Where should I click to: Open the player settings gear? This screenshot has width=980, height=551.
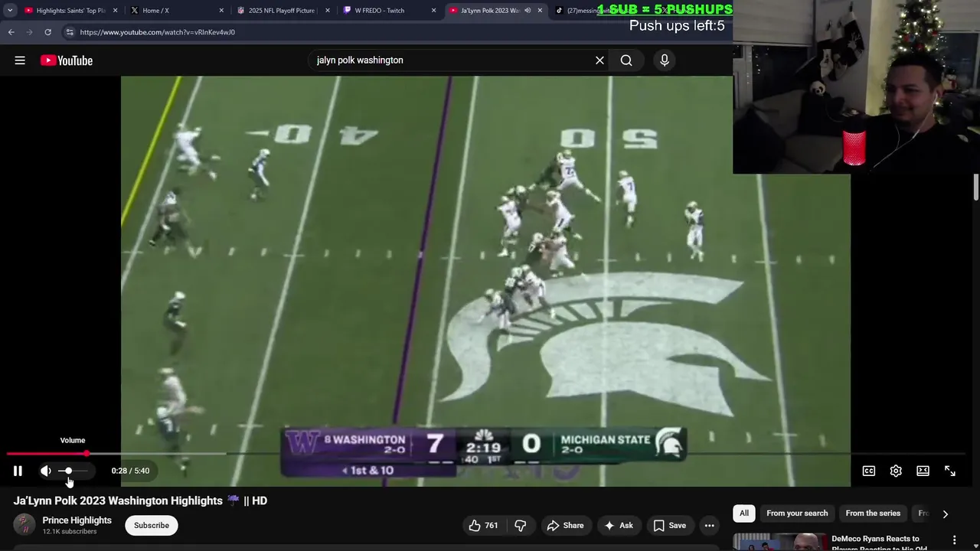[x=896, y=471]
